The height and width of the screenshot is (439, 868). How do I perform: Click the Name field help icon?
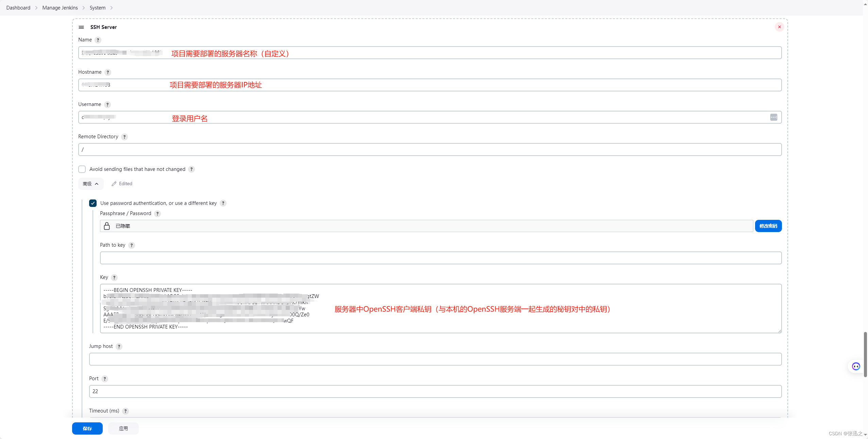coord(98,39)
